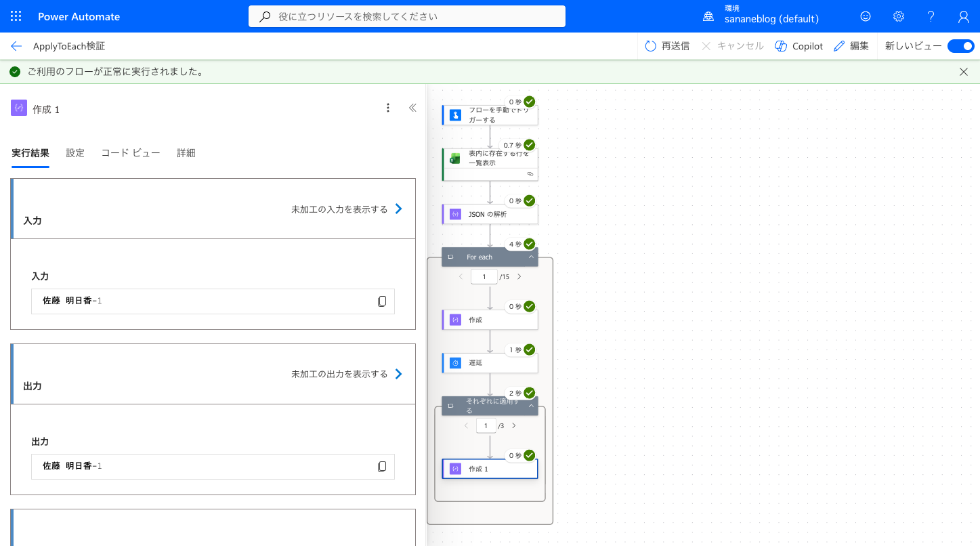Viewport: 980px width, 546px height.
Task: Copy the 入力 value with copy icon
Action: pos(382,301)
